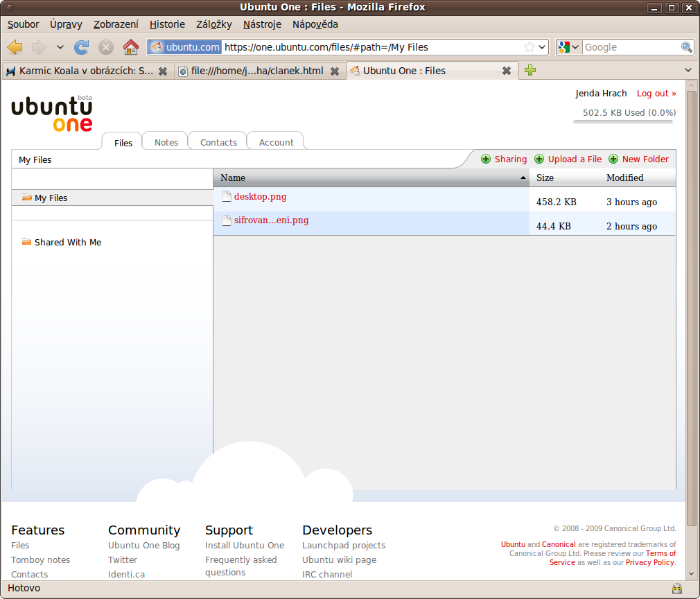Open the Tomboy notes footer link
700x599 pixels.
41,559
